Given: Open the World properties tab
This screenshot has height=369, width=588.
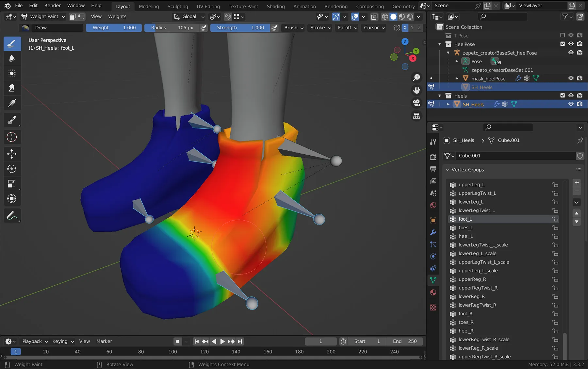Looking at the screenshot, I should coord(433,205).
